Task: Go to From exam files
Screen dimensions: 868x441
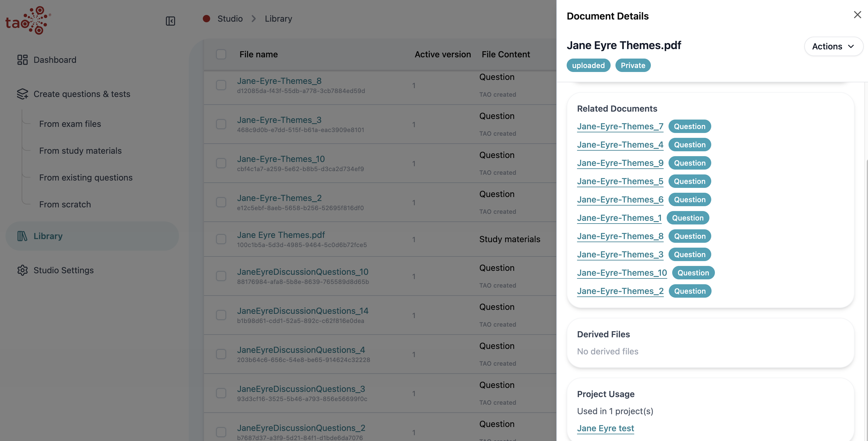Action: coord(70,124)
